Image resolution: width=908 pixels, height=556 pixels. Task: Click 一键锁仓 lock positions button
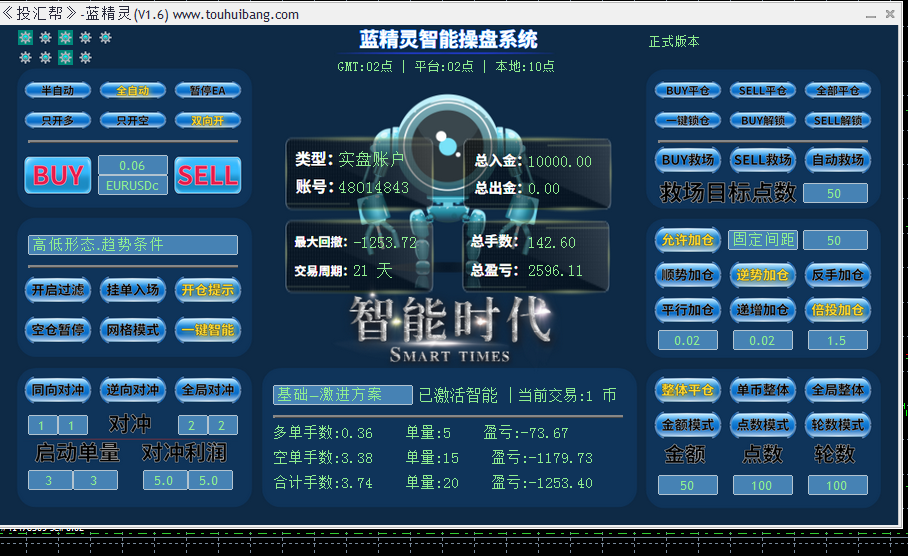click(687, 120)
